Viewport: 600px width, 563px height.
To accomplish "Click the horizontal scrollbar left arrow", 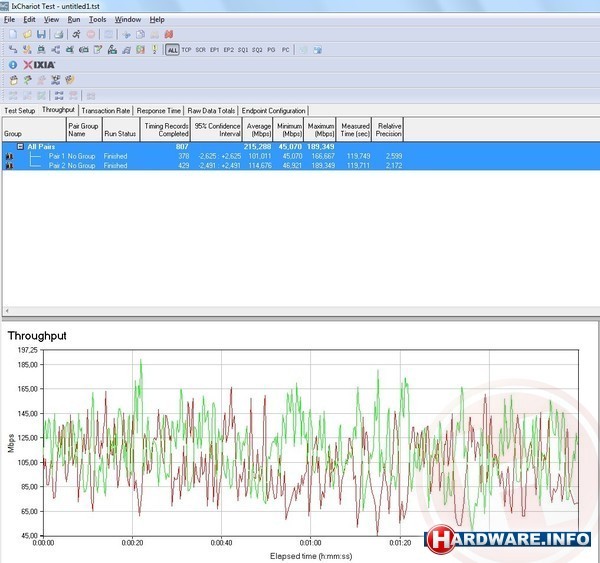I will pyautogui.click(x=7, y=311).
